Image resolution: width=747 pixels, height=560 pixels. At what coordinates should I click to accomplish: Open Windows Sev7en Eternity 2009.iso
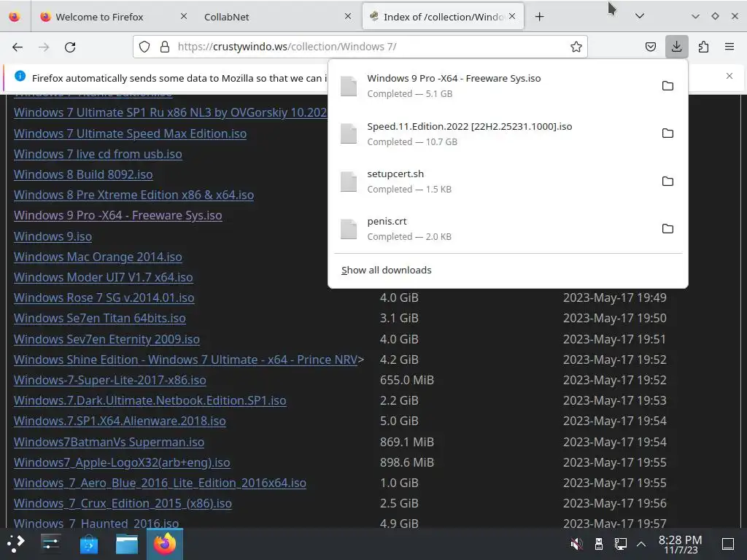point(107,339)
